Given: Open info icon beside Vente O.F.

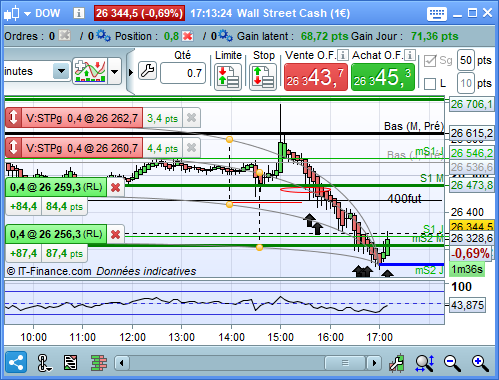Looking at the screenshot, I should tap(343, 55).
